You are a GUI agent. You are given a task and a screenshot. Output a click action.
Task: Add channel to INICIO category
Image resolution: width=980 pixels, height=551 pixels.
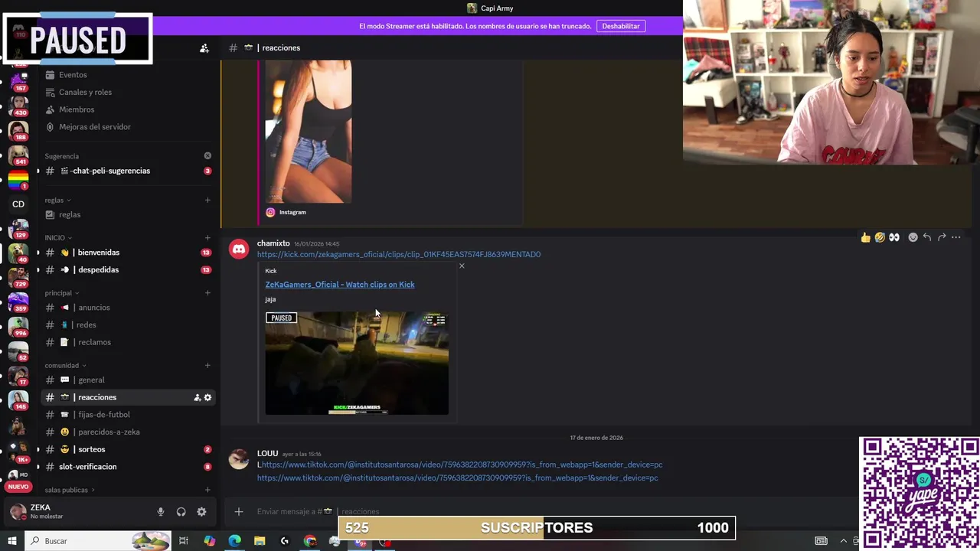[207, 238]
